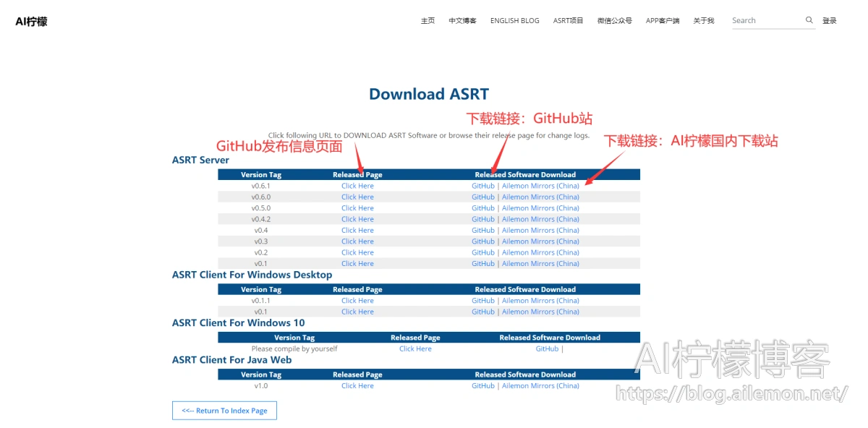This screenshot has width=868, height=428.
Task: Click ASRT Client For Windows 10 heading
Action: pyautogui.click(x=239, y=323)
